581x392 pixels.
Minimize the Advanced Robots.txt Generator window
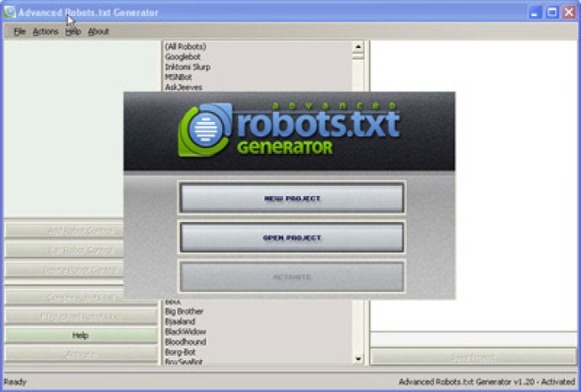[535, 13]
